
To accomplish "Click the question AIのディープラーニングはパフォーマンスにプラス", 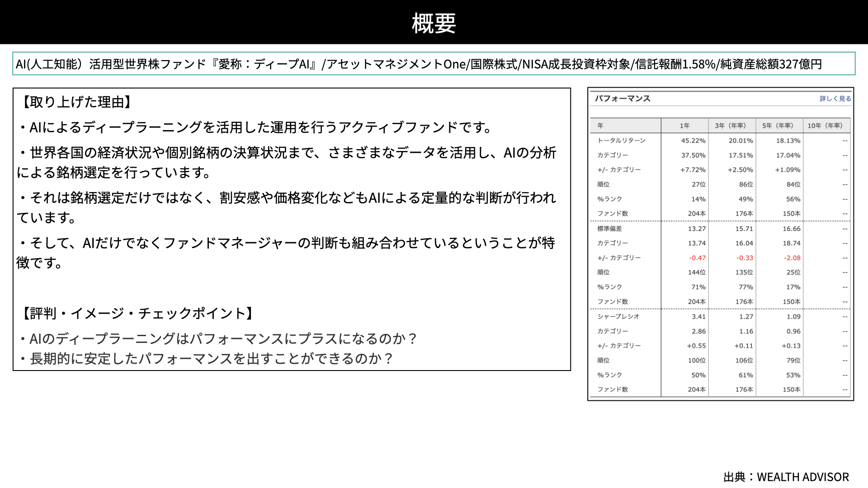I will coord(218,339).
